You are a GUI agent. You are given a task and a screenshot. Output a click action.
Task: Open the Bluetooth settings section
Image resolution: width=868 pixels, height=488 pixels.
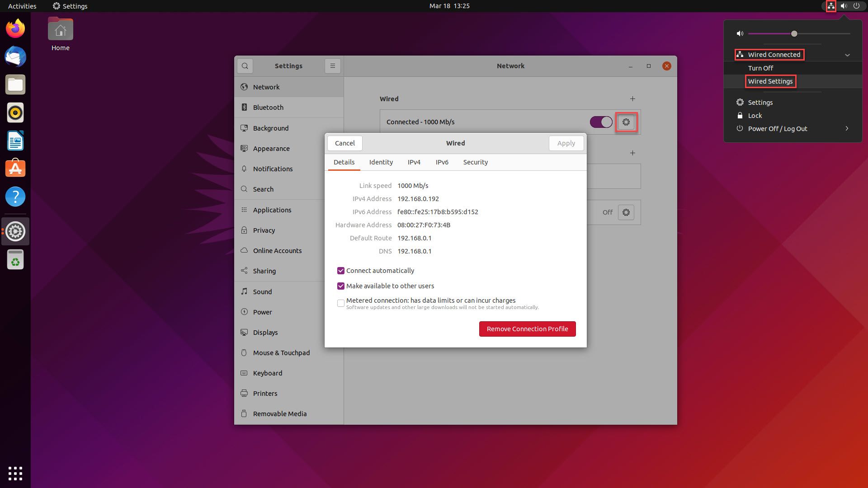point(268,107)
